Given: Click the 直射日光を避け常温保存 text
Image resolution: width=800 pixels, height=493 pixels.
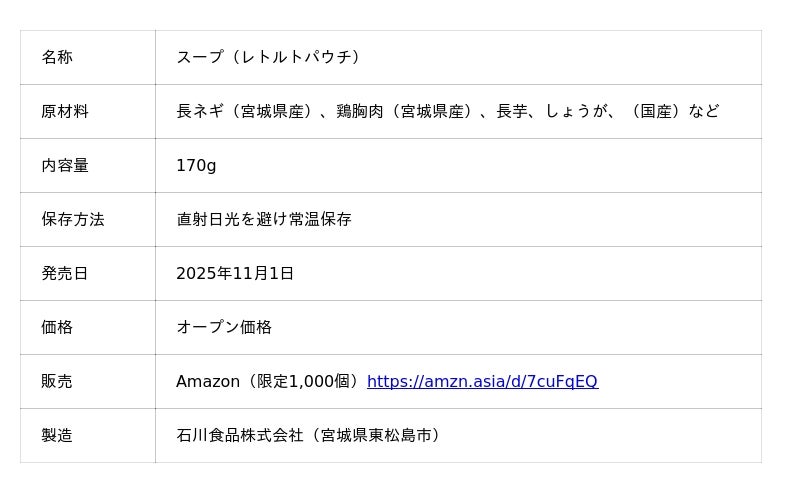Looking at the screenshot, I should click(x=264, y=219).
